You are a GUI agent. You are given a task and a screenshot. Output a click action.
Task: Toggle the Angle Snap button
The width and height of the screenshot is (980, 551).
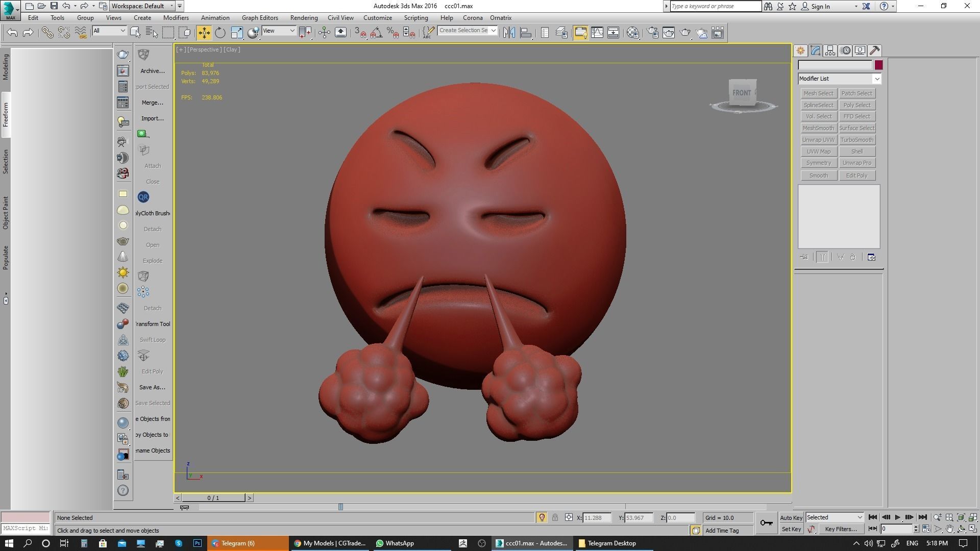click(x=376, y=33)
